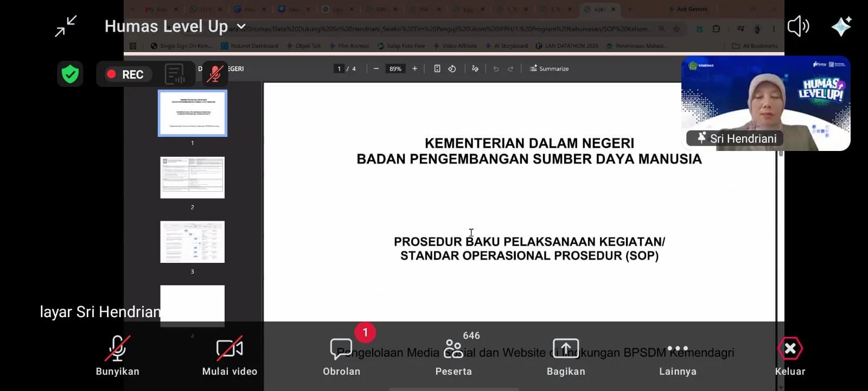
Task: Unmute with the Bunyikan microphone button
Action: click(x=118, y=356)
